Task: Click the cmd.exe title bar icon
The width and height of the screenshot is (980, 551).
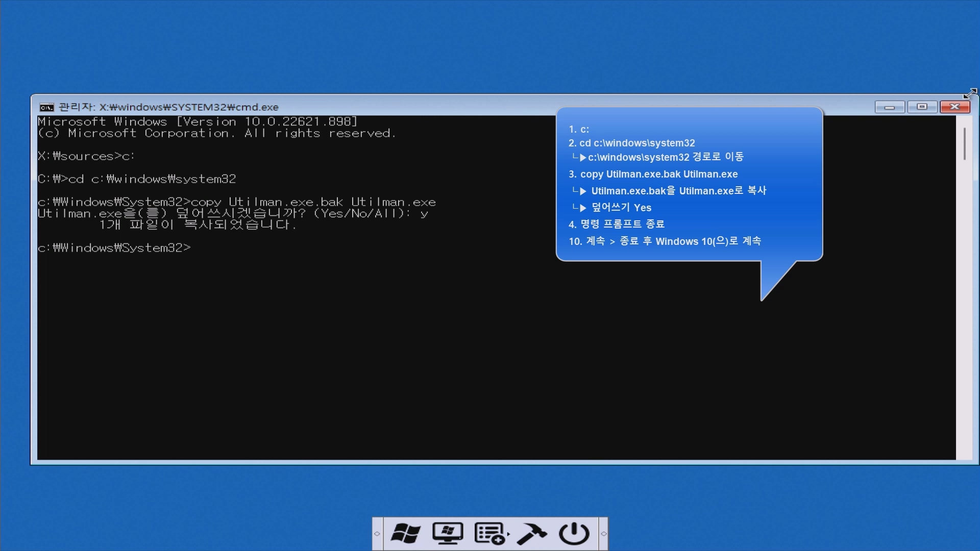Action: [46, 107]
